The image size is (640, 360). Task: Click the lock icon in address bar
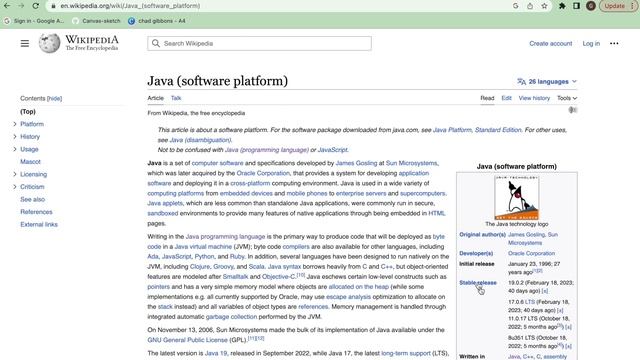(x=53, y=6)
